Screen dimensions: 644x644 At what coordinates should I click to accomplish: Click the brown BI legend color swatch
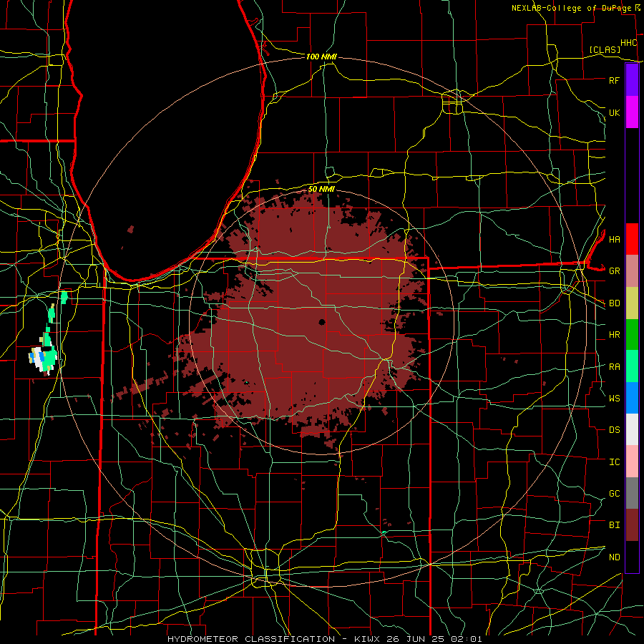tap(632, 525)
